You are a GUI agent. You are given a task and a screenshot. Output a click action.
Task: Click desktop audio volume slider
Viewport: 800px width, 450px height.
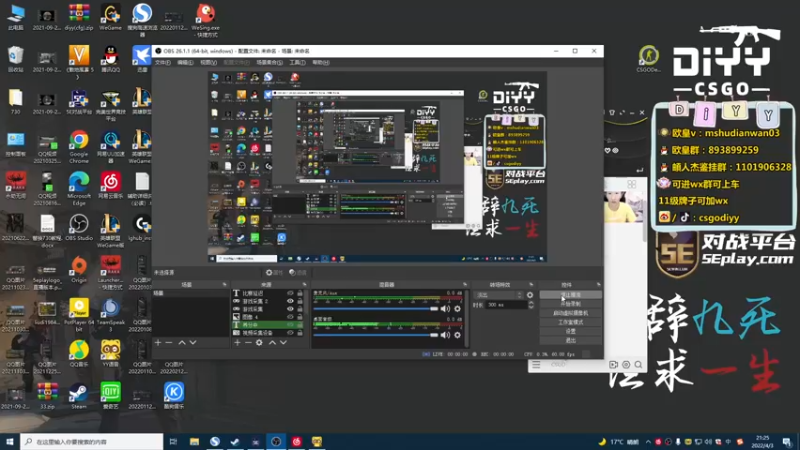376,335
